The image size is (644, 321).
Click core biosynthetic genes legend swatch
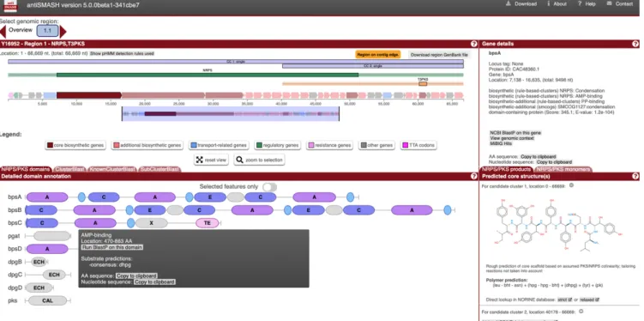[50, 145]
